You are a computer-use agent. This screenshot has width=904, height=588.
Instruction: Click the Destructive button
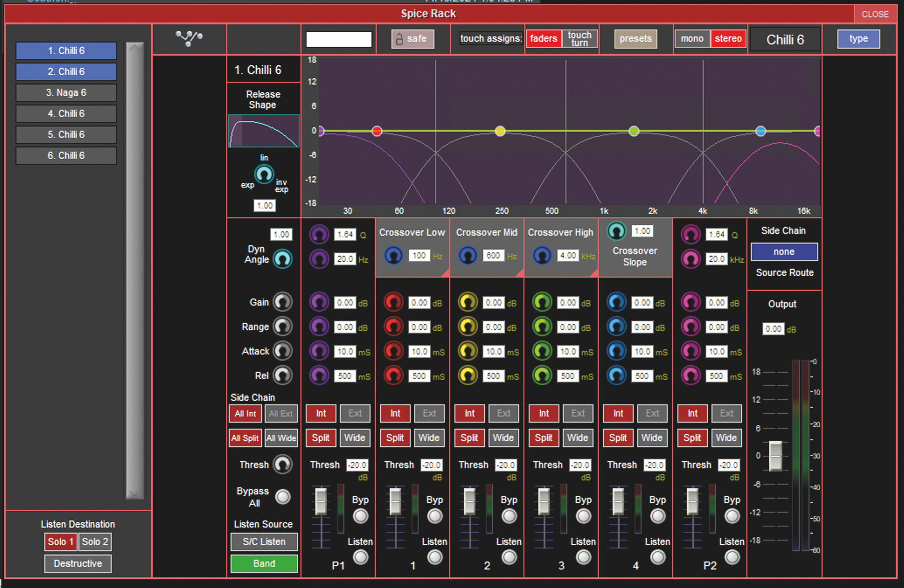tap(78, 563)
